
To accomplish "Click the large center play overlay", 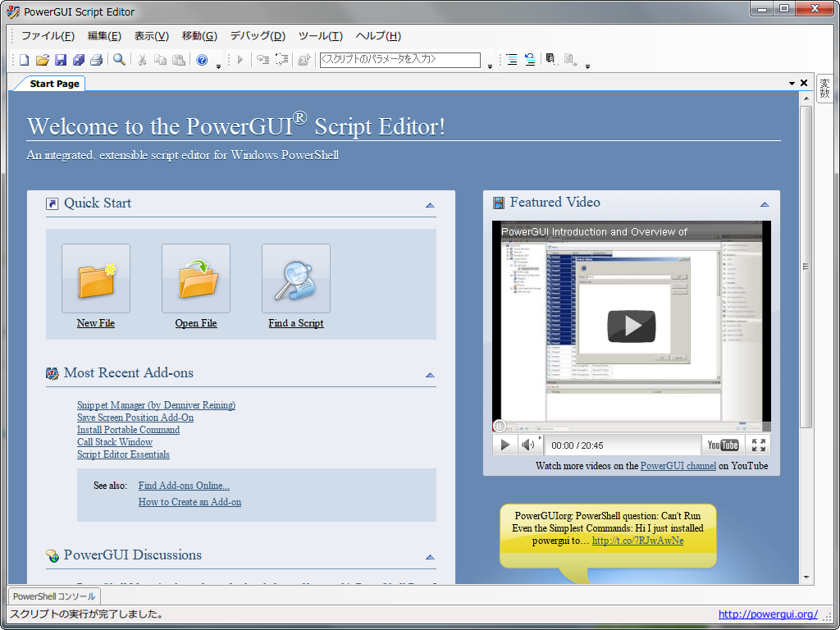I will click(632, 326).
